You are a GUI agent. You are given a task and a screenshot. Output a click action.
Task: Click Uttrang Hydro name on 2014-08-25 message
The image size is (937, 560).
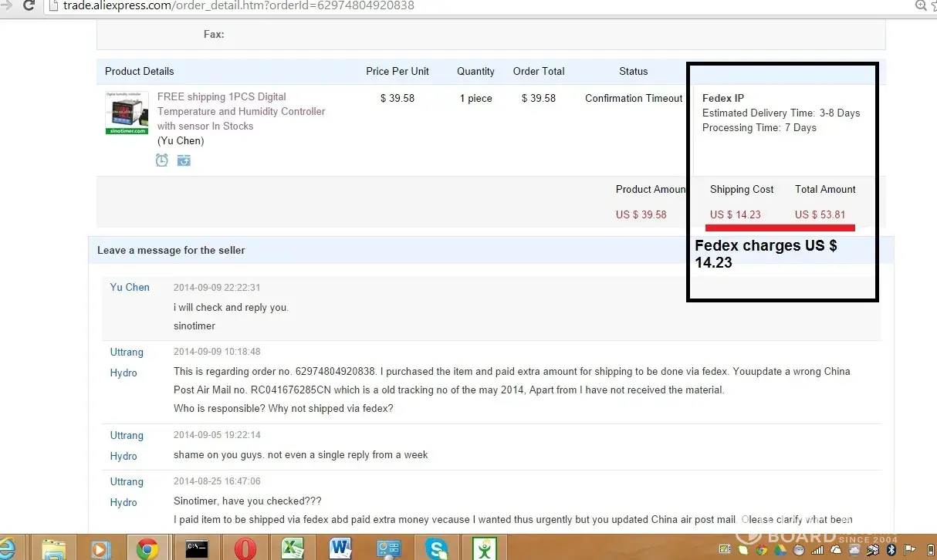(x=127, y=491)
